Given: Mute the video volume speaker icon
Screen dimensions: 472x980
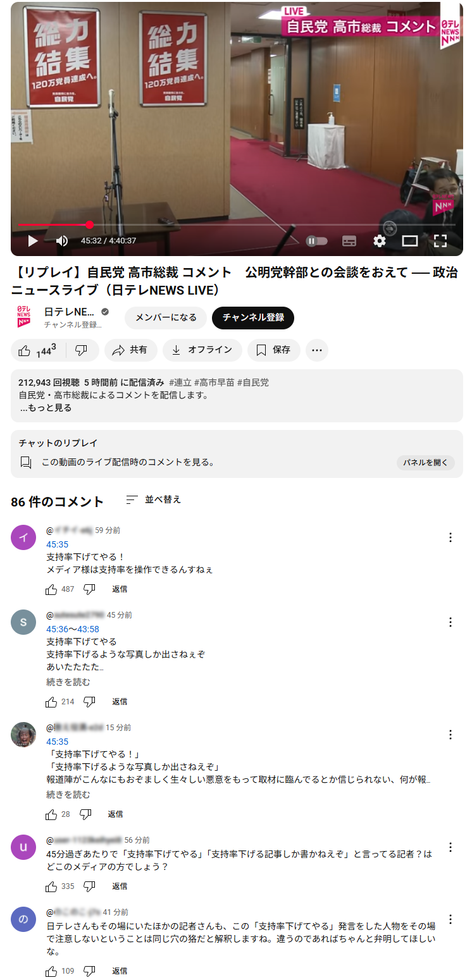Looking at the screenshot, I should 62,241.
